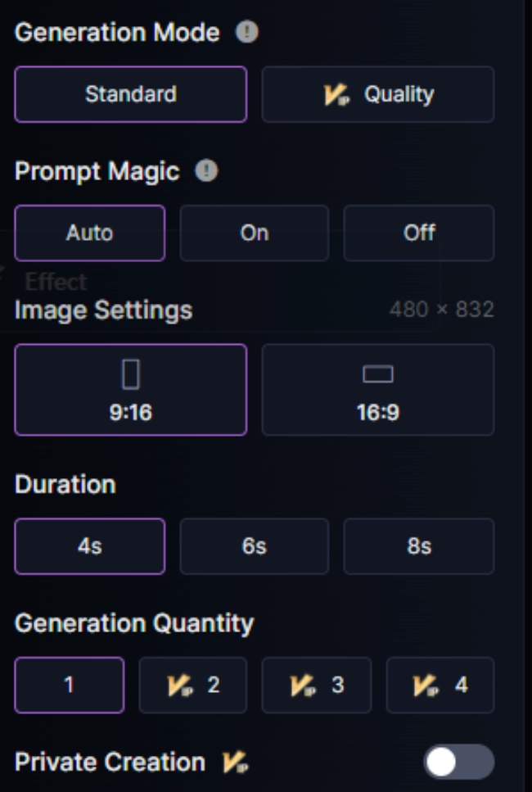Click the portrait phone icon above 9:16
Viewport: 532px width, 792px height.
(129, 373)
